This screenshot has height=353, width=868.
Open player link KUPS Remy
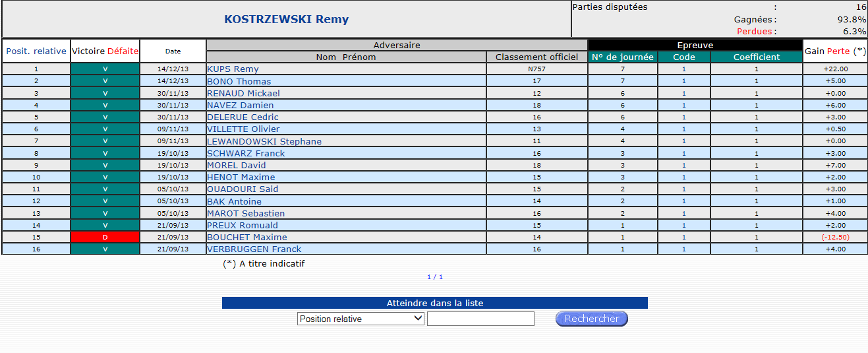[233, 69]
